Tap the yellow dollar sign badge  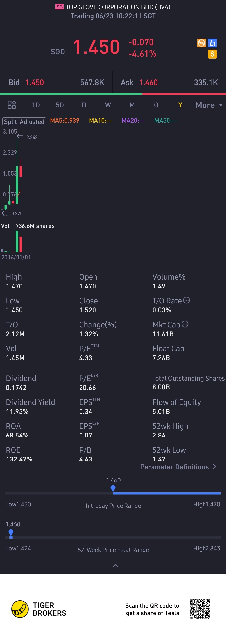point(212,54)
